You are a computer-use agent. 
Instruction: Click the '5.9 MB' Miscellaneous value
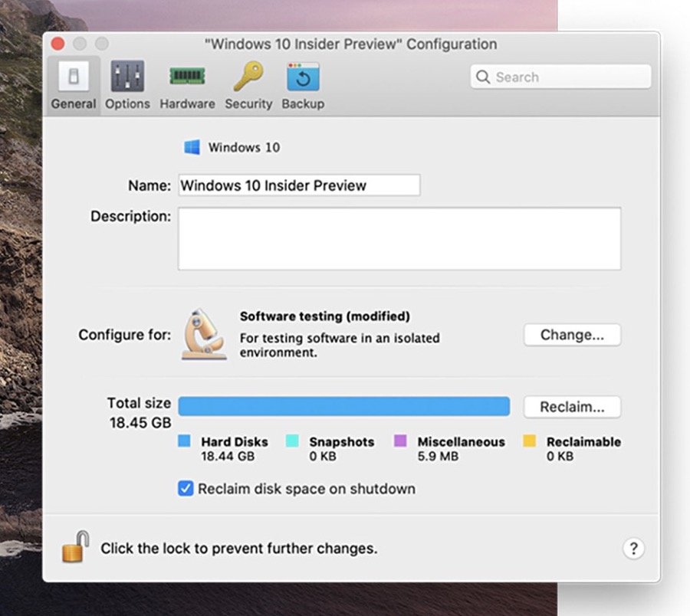click(438, 456)
